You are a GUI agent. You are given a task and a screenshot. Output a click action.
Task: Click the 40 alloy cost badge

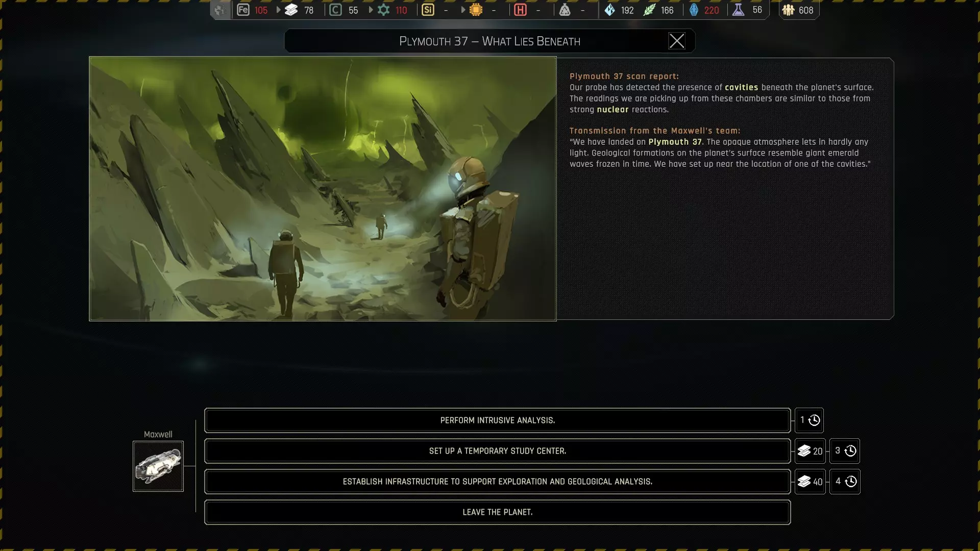point(810,482)
